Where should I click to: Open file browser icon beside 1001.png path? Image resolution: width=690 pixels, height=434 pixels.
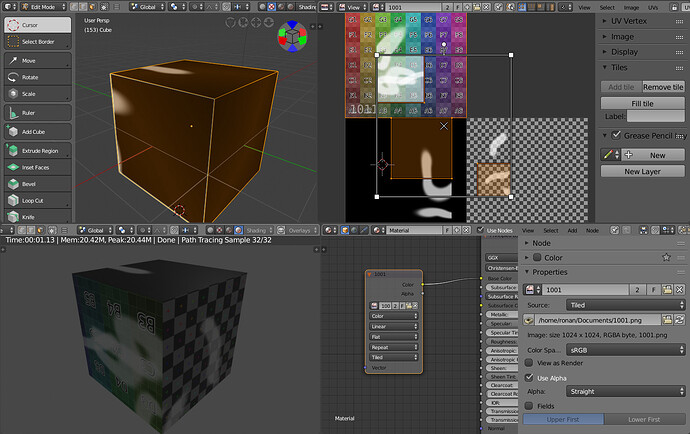(667, 320)
